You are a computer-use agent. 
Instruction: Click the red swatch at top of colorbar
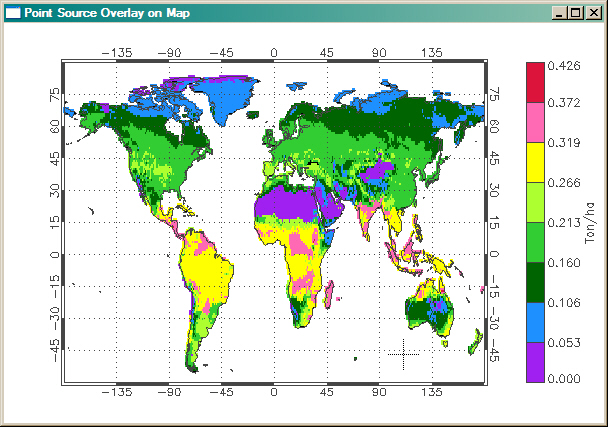coord(536,82)
